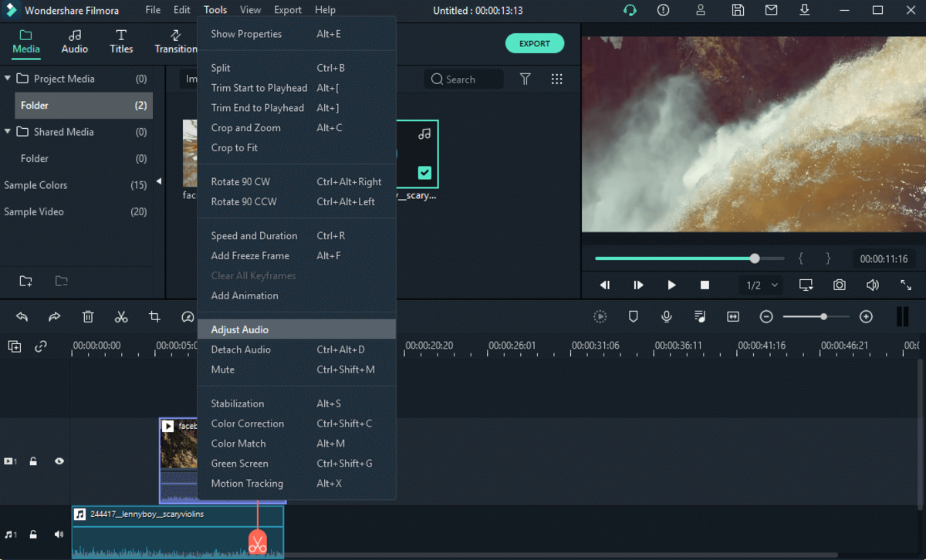The height and width of the screenshot is (560, 926).
Task: Take a snapshot with the Camera icon
Action: (x=839, y=285)
